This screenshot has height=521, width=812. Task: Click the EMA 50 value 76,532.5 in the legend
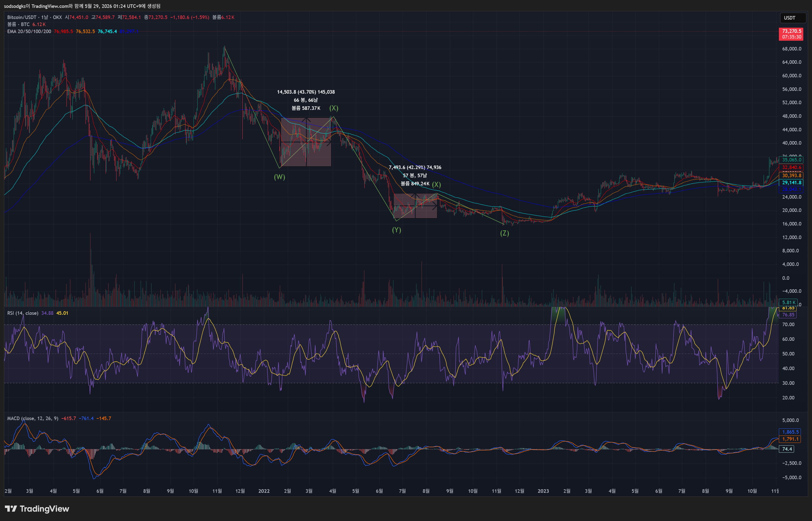click(x=85, y=31)
